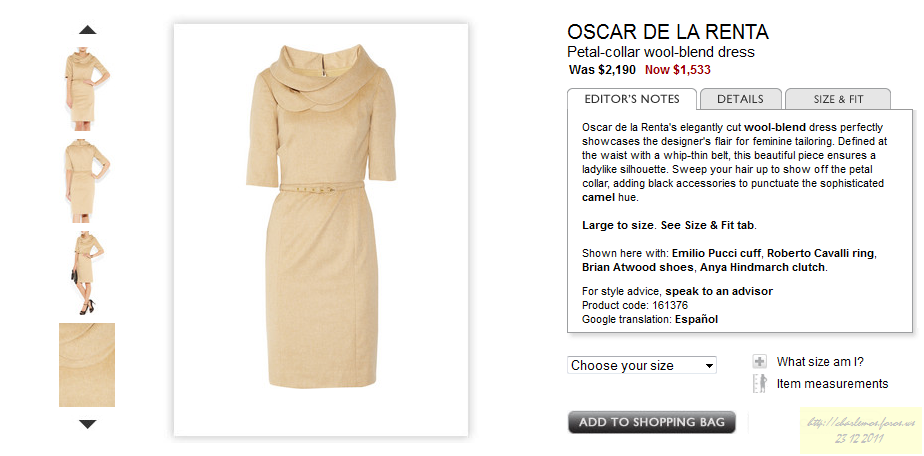Click the up arrow above the thumbnails
924x456 pixels.
87,29
